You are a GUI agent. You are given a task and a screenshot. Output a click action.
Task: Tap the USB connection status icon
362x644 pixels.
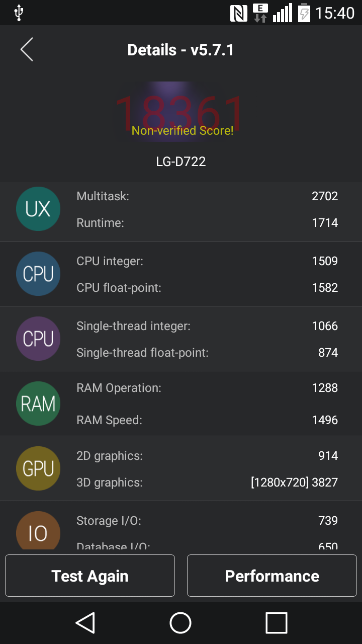(19, 13)
